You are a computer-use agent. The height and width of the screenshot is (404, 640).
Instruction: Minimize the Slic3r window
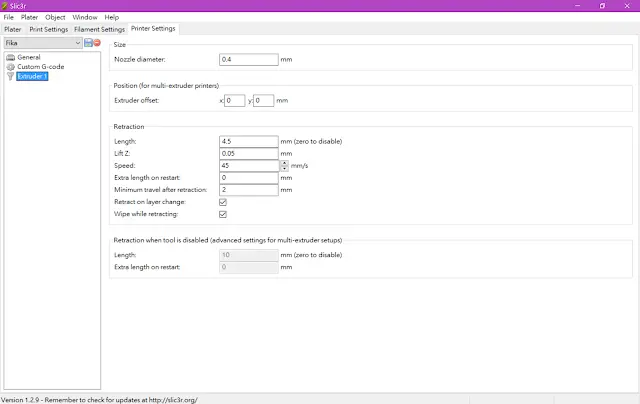578,6
